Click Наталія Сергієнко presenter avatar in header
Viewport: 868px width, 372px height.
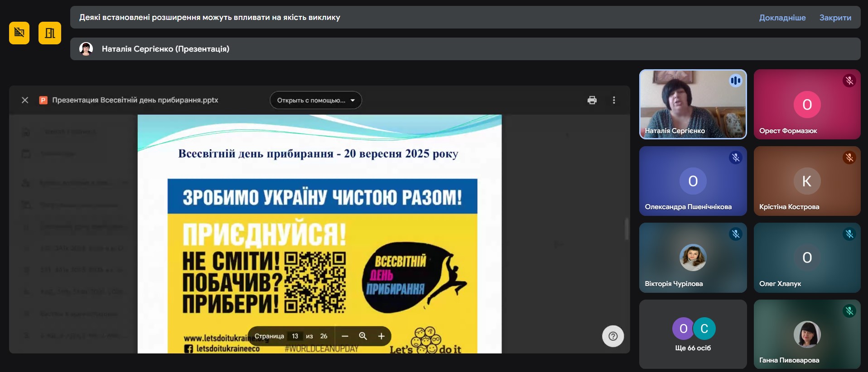(x=86, y=49)
